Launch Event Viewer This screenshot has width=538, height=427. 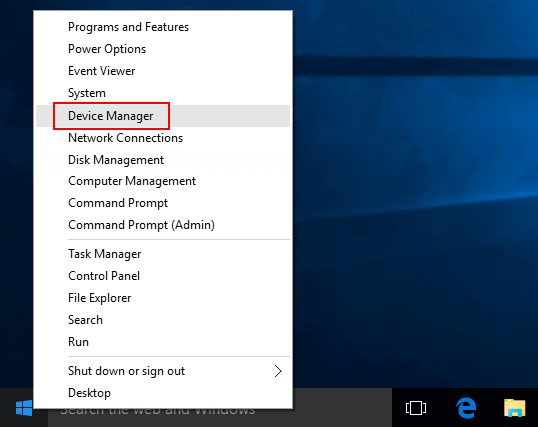(x=163, y=71)
